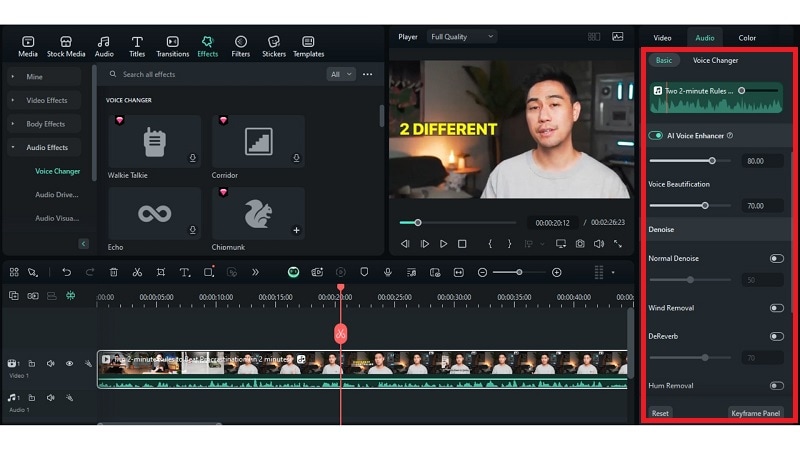800x450 pixels.
Task: Expand the Body Effects category
Action: 44,124
